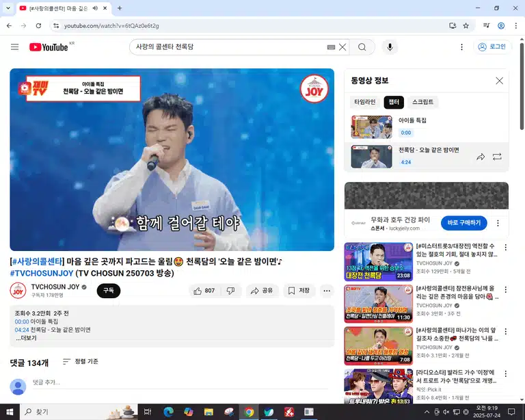Image resolution: width=525 pixels, height=420 pixels.
Task: Open options for 라디오스타 recommended video
Action: tap(506, 373)
